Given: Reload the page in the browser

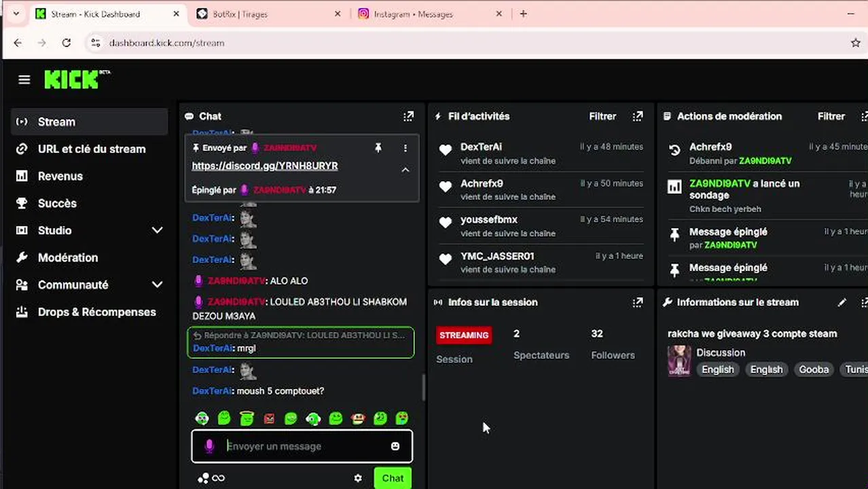Looking at the screenshot, I should pyautogui.click(x=66, y=43).
